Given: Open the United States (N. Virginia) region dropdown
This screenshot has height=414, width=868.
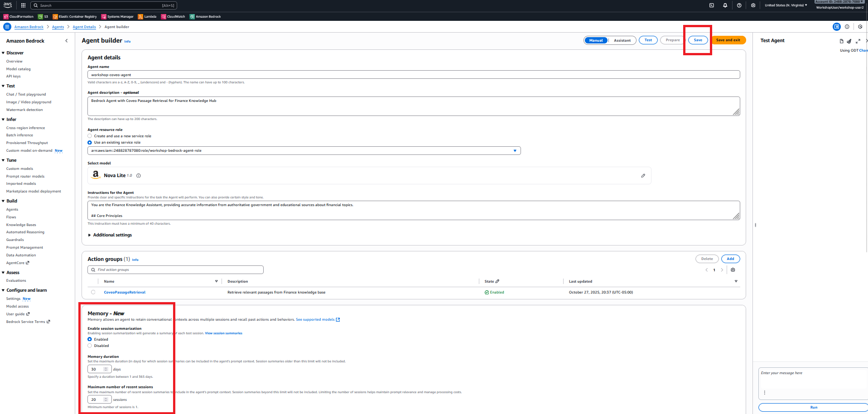Looking at the screenshot, I should pyautogui.click(x=786, y=5).
